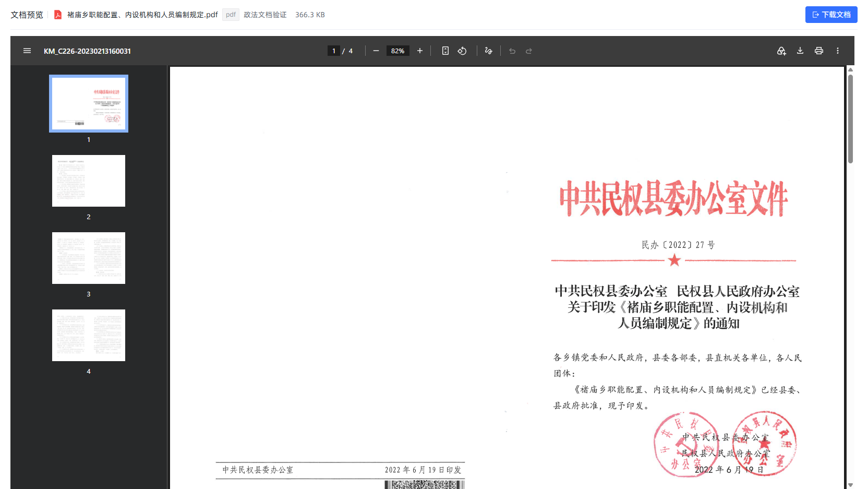Edit the current page number field
868x489 pixels.
click(x=334, y=51)
